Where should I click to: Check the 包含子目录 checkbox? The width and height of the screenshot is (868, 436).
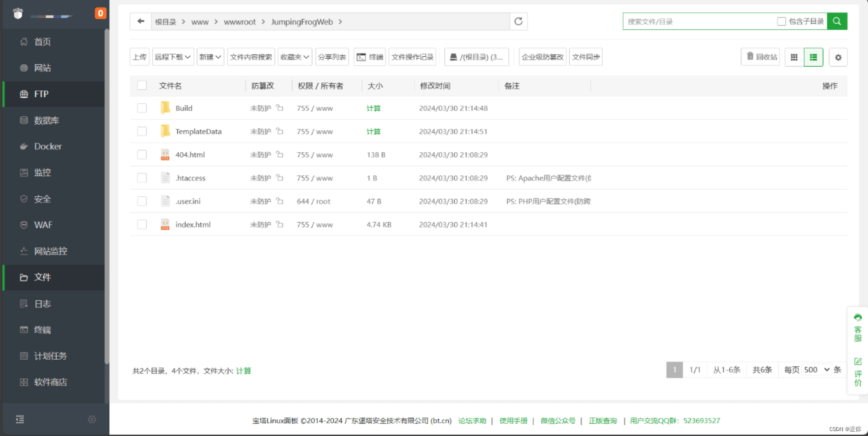781,21
